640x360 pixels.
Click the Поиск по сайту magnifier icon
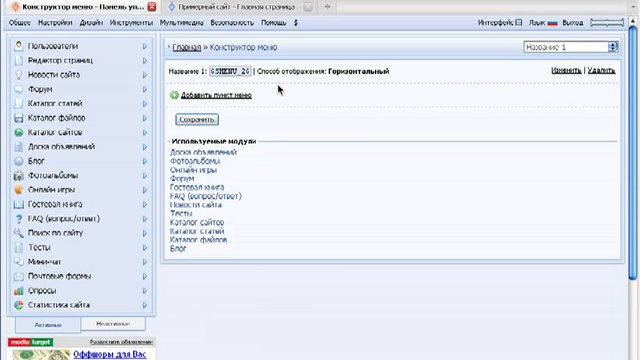18,233
